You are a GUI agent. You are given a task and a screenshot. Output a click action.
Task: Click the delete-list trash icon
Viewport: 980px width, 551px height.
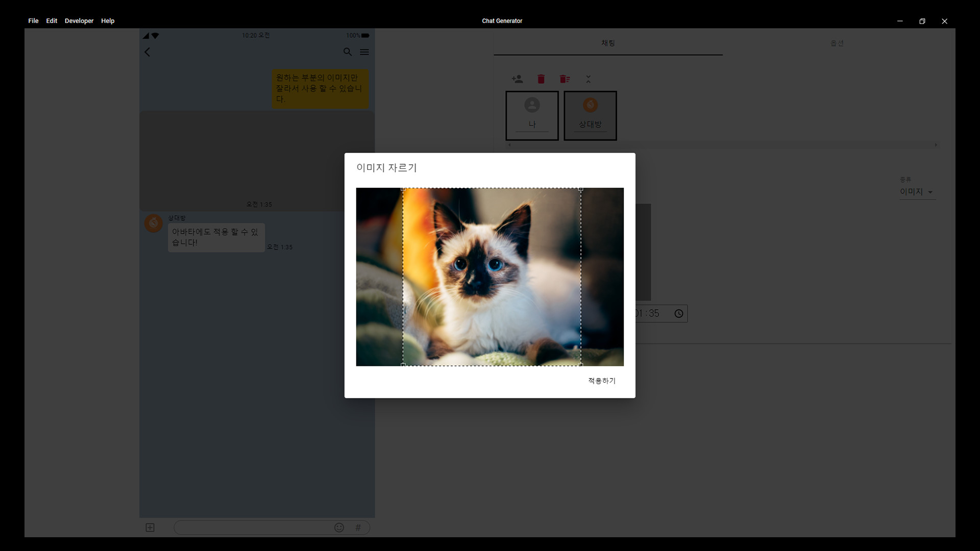coord(565,79)
